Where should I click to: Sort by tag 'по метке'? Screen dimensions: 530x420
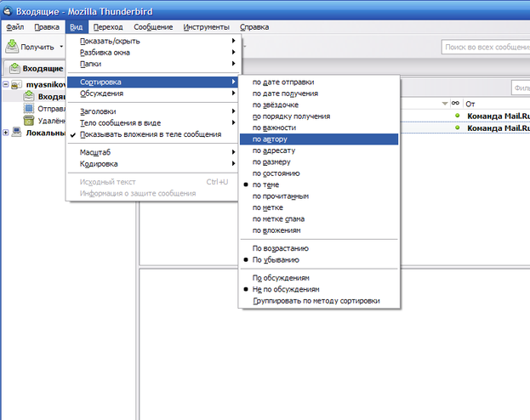coord(319,207)
